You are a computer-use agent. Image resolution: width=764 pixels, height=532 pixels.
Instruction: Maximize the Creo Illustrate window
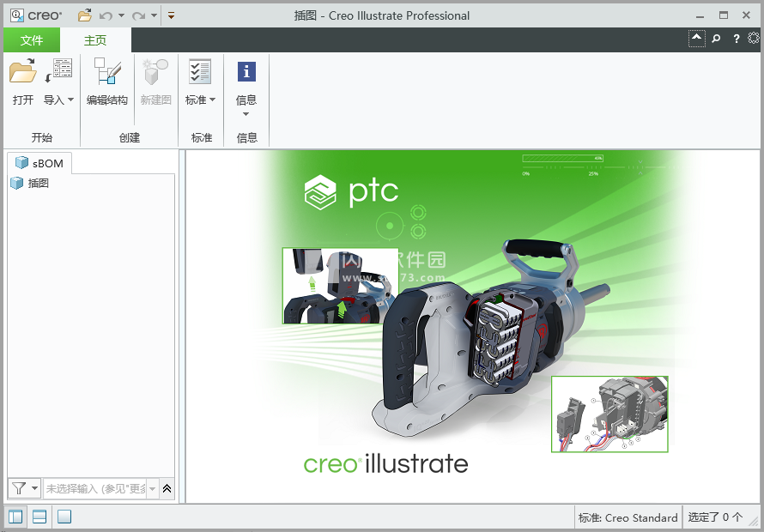pyautogui.click(x=724, y=15)
